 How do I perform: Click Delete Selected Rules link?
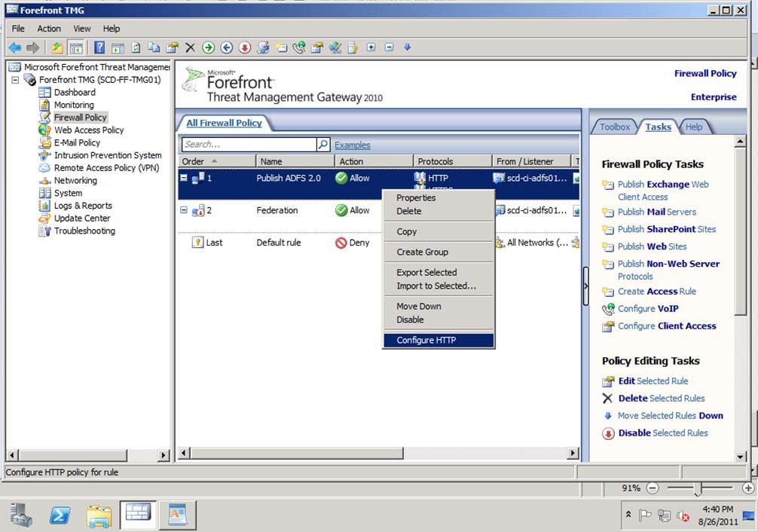pyautogui.click(x=662, y=399)
